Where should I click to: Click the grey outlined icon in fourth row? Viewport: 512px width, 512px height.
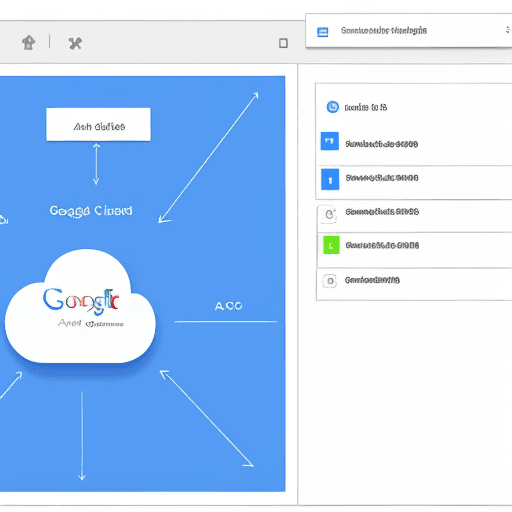[329, 214]
